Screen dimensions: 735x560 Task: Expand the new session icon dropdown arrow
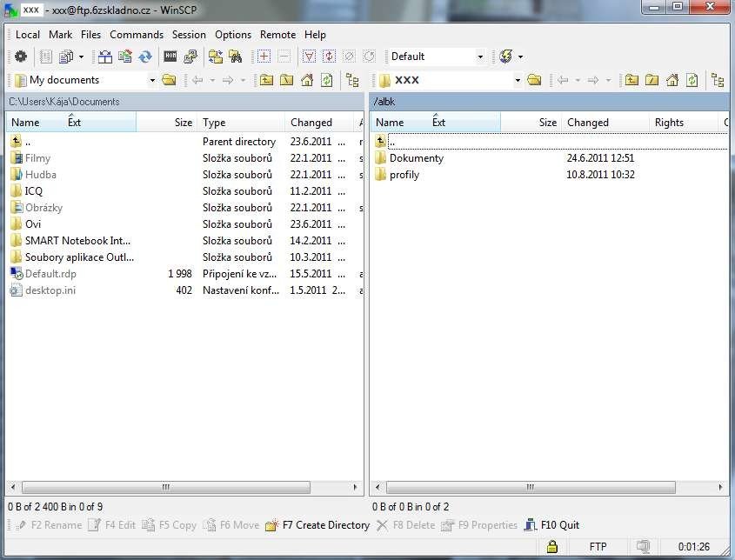point(520,57)
